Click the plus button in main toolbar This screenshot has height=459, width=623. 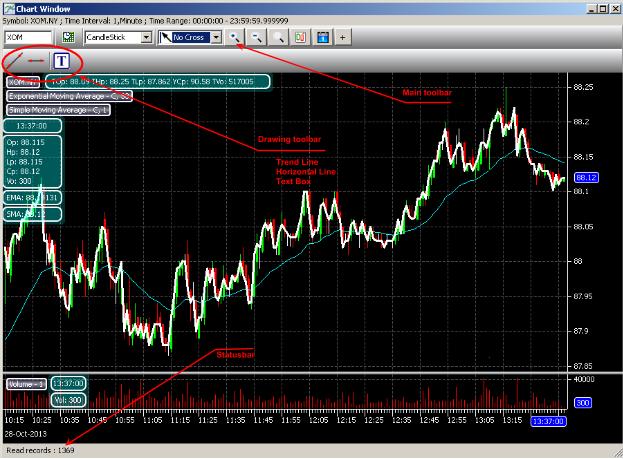click(343, 37)
